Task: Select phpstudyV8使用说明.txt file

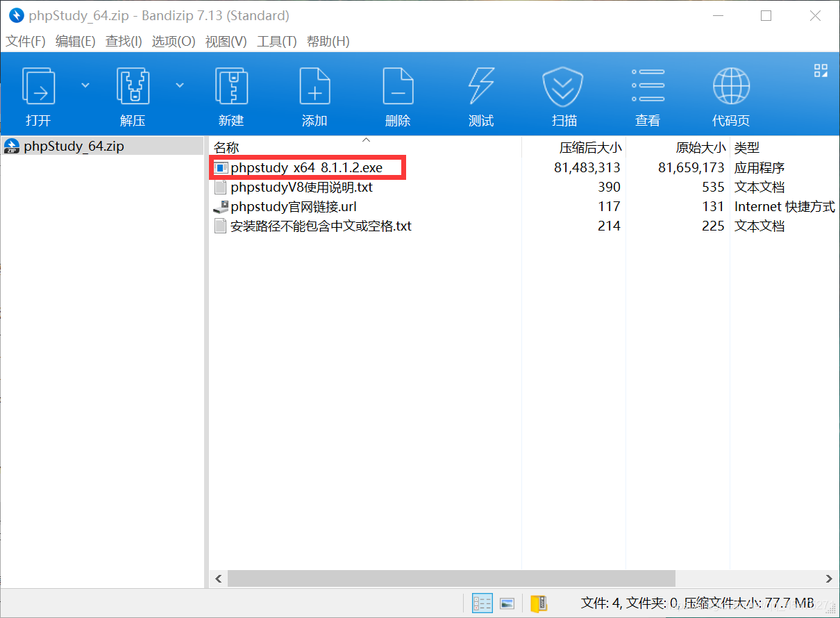Action: 301,187
